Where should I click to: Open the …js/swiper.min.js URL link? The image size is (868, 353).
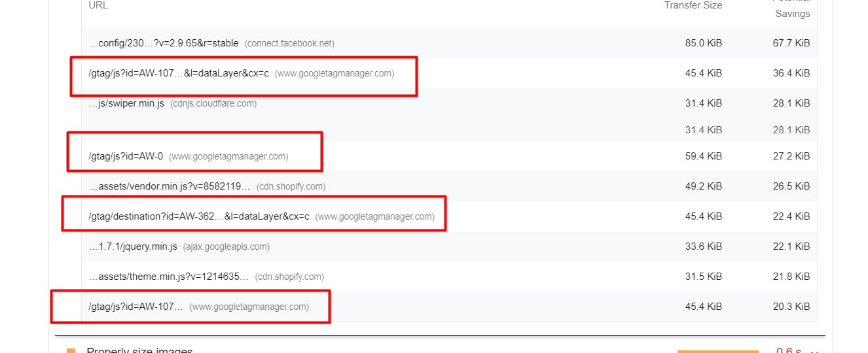pos(126,103)
